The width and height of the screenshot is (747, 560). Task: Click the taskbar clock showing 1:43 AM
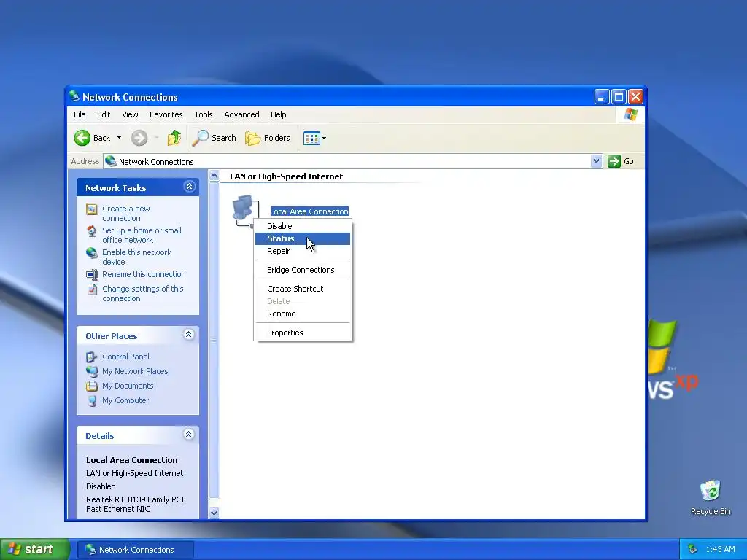pyautogui.click(x=720, y=550)
